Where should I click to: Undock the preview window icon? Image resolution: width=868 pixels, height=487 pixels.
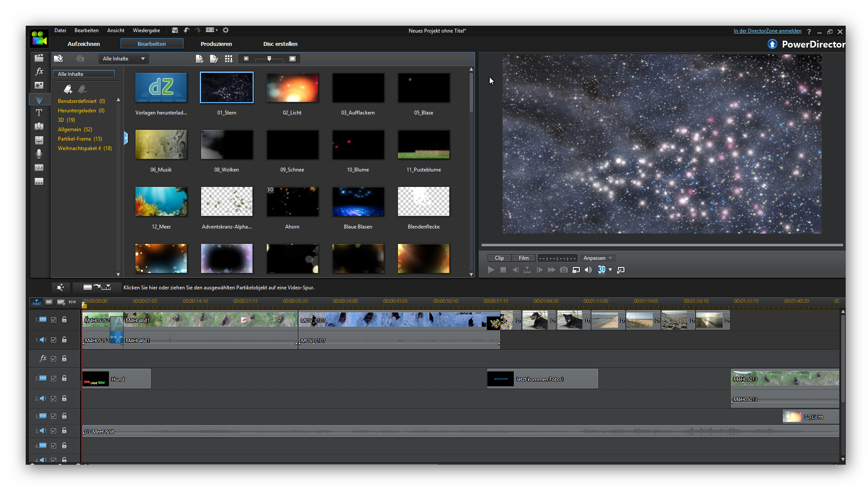pos(621,270)
